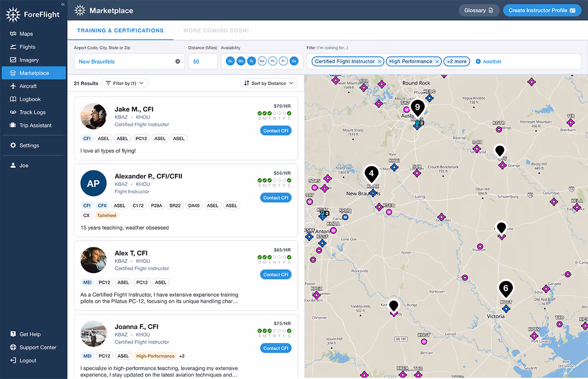
Task: Click the black map pin near Hallettsville
Action: click(x=501, y=228)
